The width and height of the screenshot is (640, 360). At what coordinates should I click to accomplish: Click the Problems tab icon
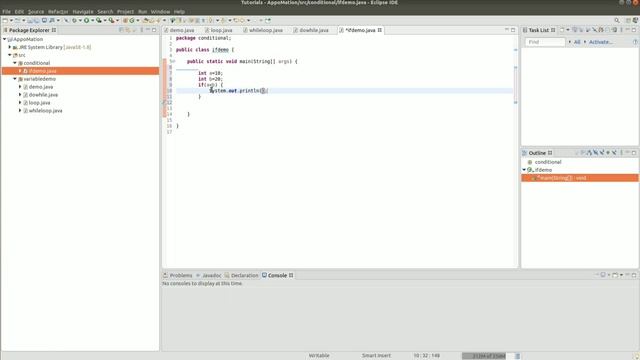click(166, 276)
